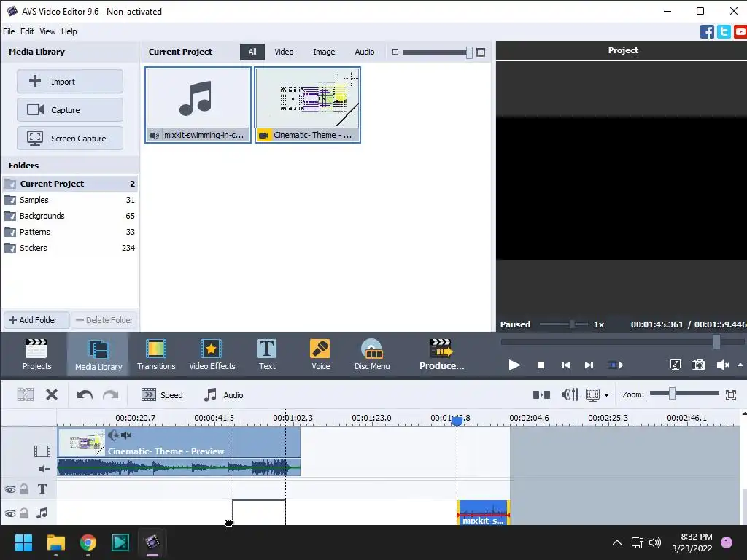The height and width of the screenshot is (560, 747).
Task: Expand timeline view dropdown arrow
Action: [x=606, y=394]
